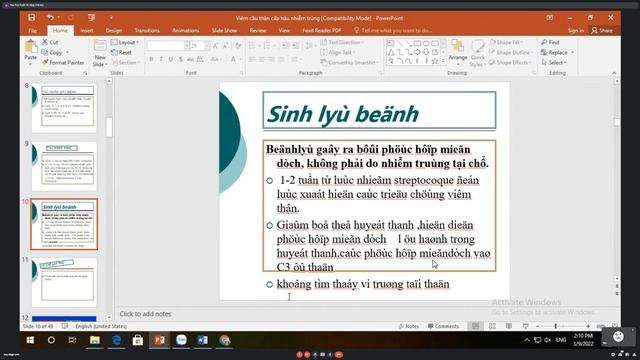Select slide 9 thumbnail
Image resolution: width=640 pixels, height=360 pixels.
click(x=64, y=166)
